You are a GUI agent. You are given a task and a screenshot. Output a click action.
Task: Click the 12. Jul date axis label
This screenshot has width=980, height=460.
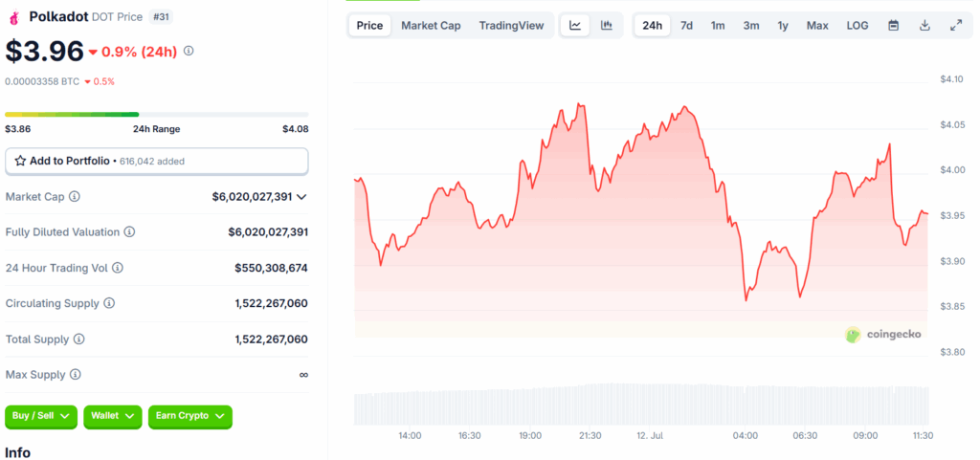(650, 436)
